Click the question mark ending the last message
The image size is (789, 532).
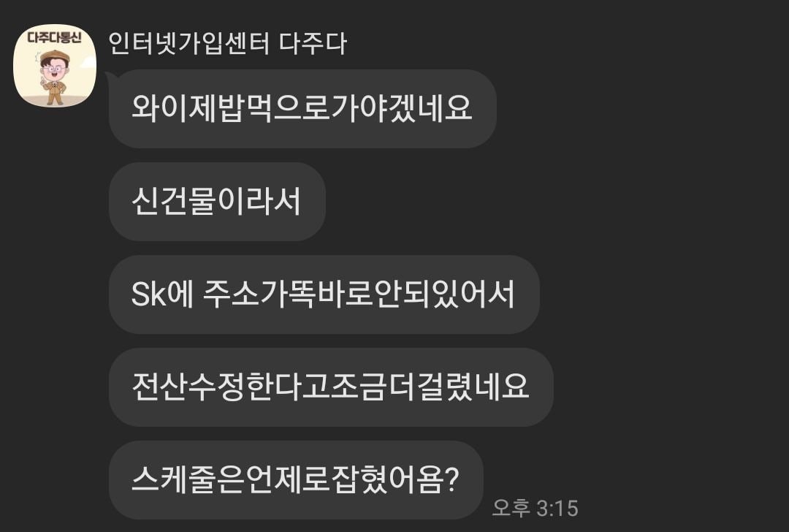tap(451, 480)
